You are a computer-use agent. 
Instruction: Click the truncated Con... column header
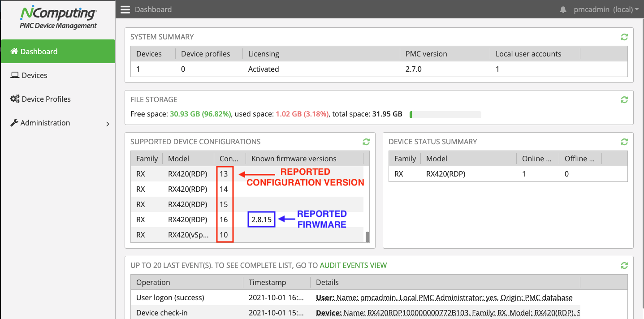point(230,159)
